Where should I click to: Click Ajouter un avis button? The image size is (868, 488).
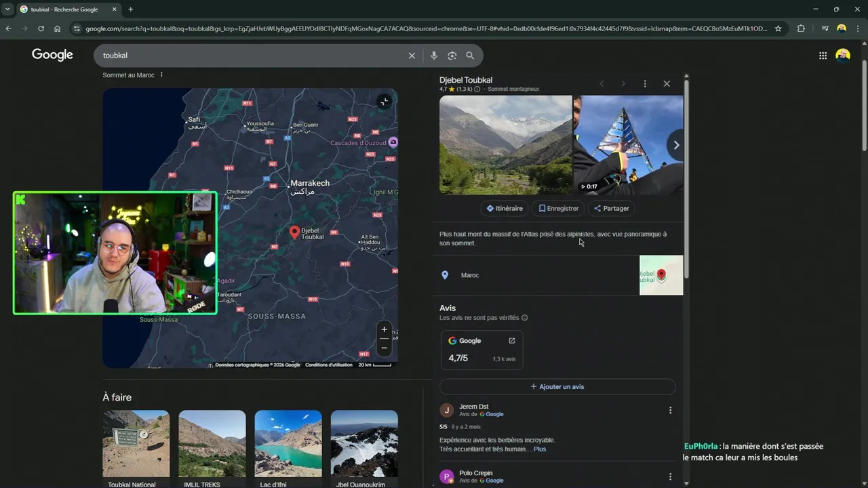point(557,386)
